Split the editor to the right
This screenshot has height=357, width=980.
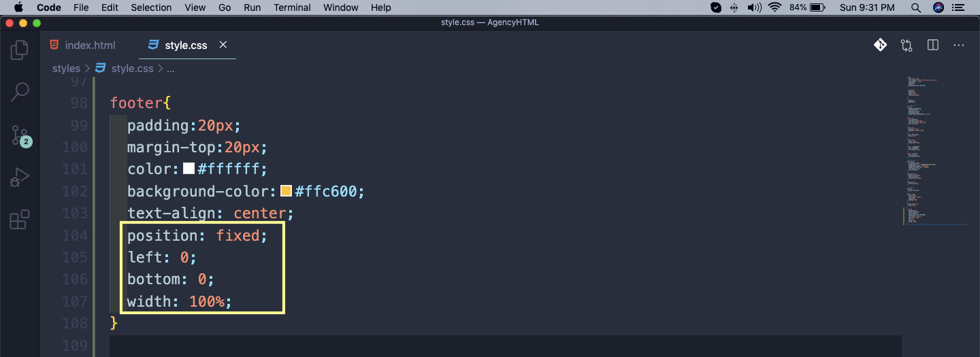[933, 45]
